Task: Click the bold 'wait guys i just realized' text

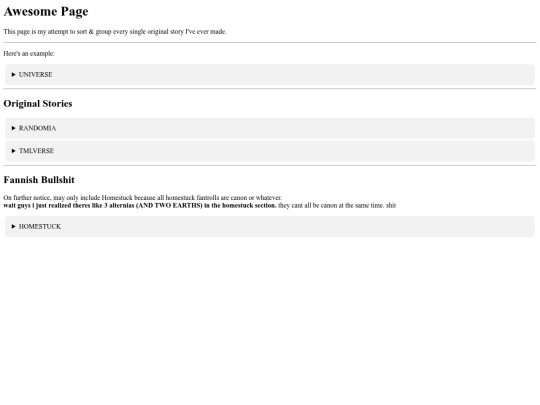Action: [x=140, y=206]
